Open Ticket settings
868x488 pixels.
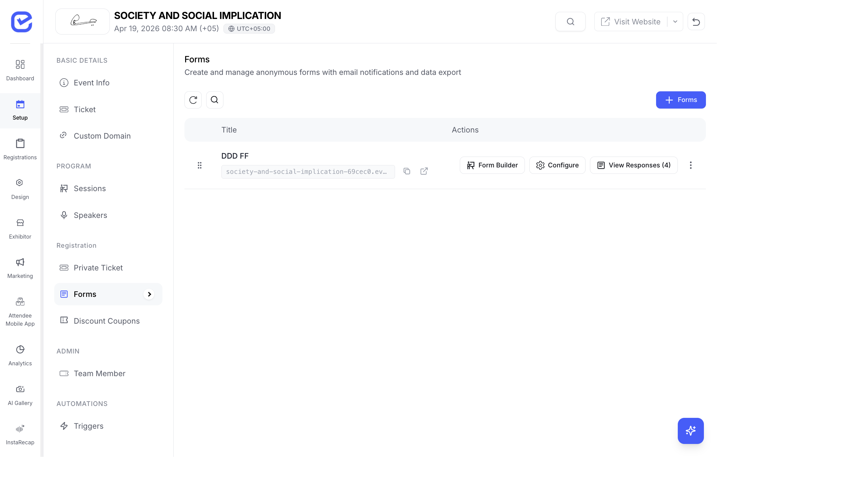point(108,109)
